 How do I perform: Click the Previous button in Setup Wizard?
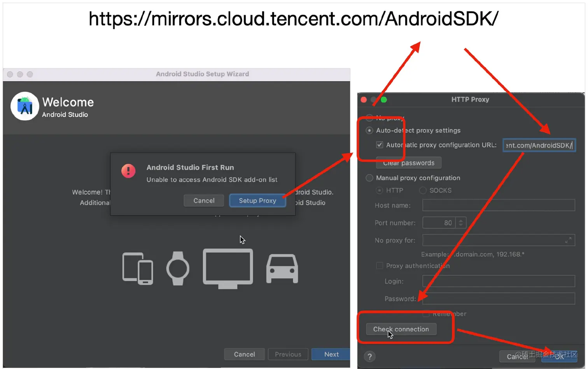tap(288, 354)
